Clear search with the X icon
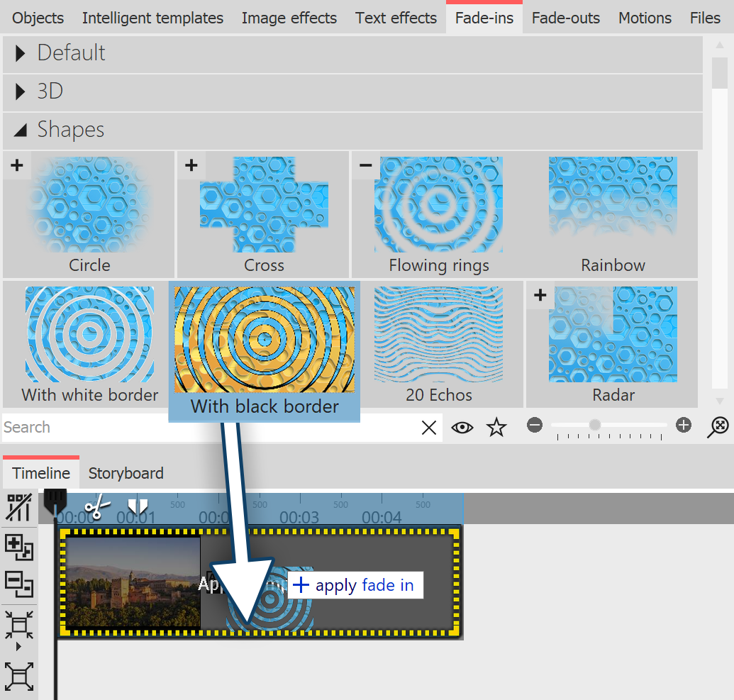734x700 pixels. [429, 428]
